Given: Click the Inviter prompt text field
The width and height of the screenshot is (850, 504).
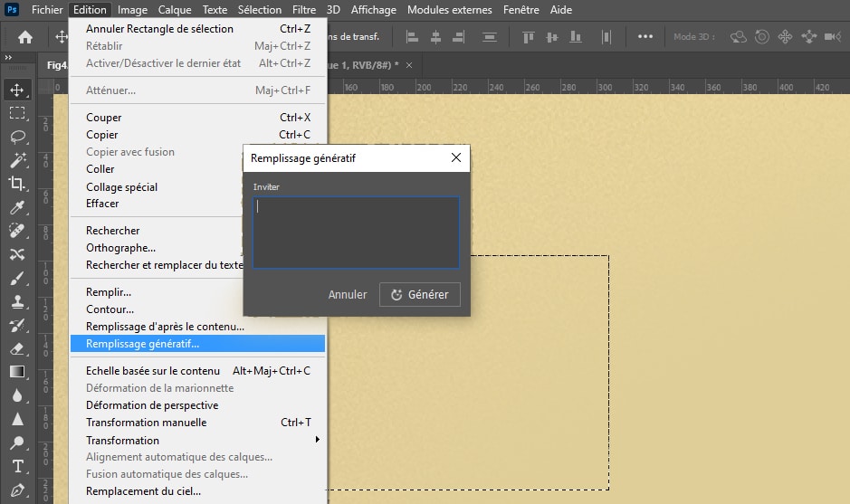Looking at the screenshot, I should pos(356,233).
